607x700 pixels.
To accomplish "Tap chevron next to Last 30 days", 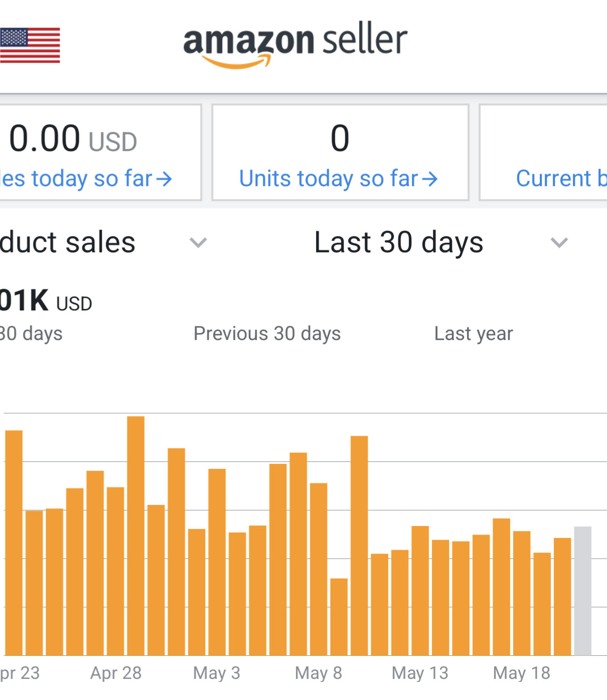I will coord(559,243).
